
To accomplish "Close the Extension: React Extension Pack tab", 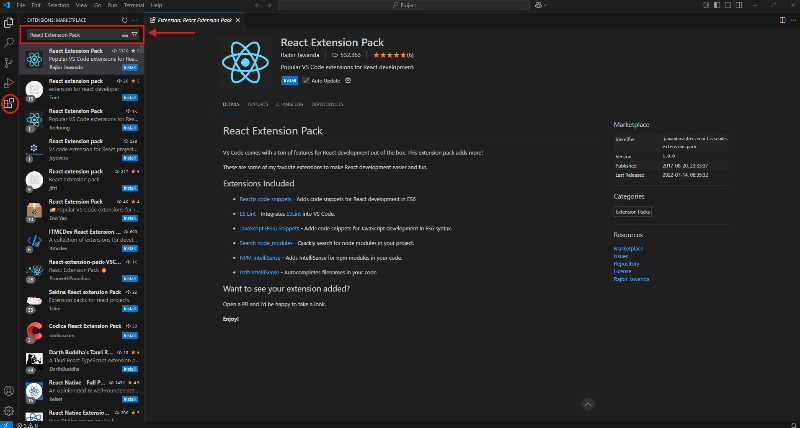I will point(238,20).
